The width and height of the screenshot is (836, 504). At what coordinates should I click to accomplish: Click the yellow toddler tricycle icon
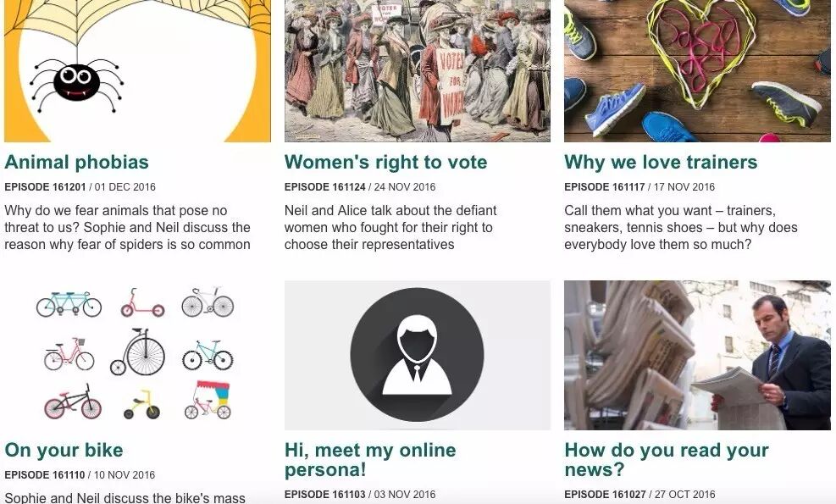(x=141, y=405)
